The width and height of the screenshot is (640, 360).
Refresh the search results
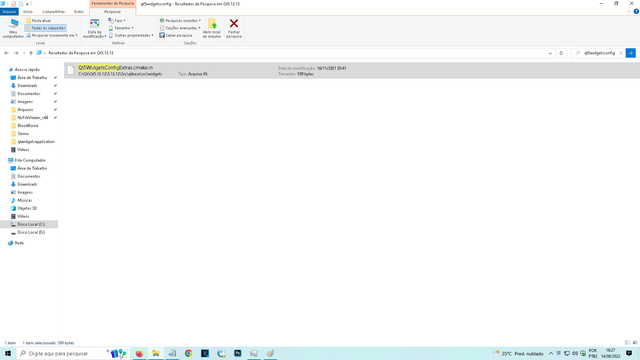click(561, 53)
